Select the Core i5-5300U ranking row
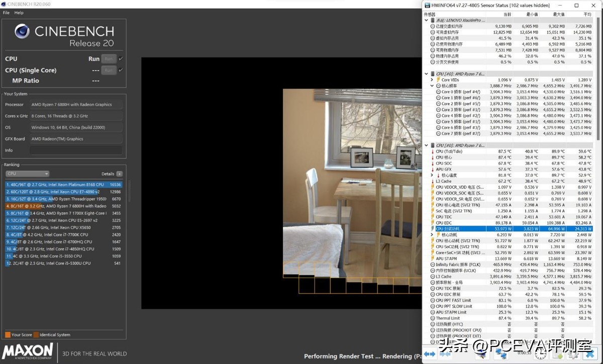Image resolution: width=603 pixels, height=364 pixels. point(64,263)
